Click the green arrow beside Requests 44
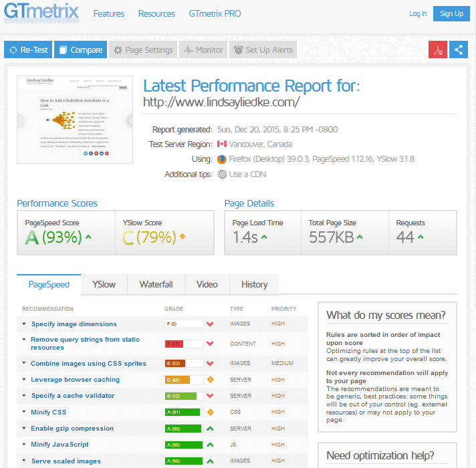This screenshot has width=476, height=468. point(421,237)
